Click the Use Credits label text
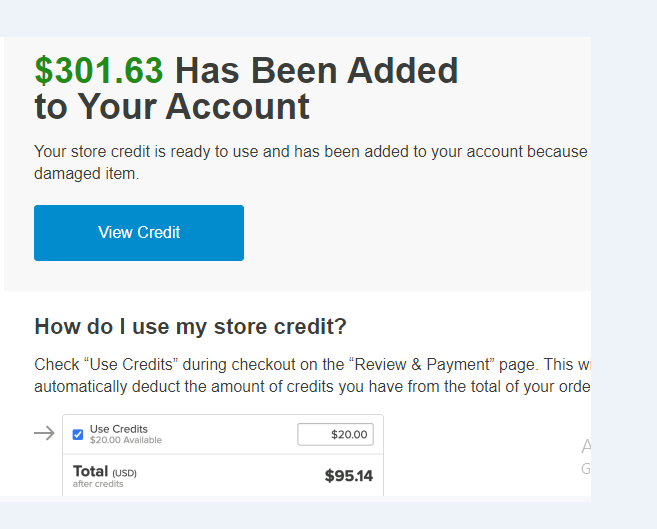 (x=119, y=429)
